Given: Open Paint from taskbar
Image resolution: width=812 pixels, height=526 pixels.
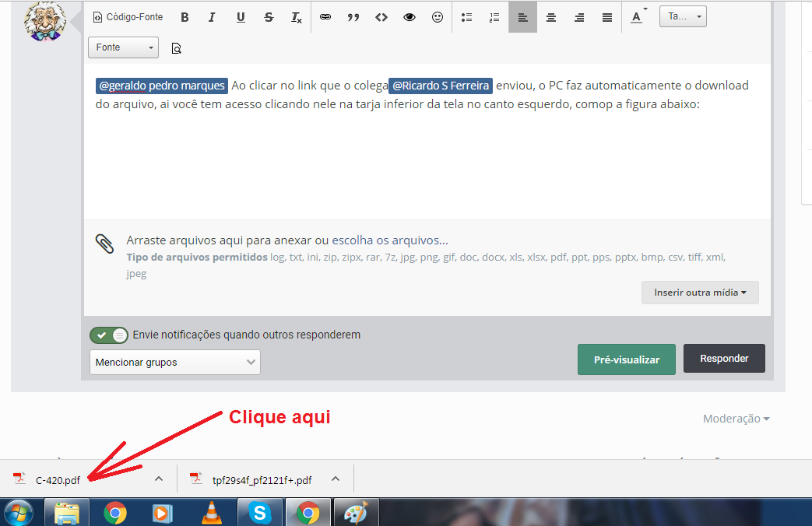Looking at the screenshot, I should click(357, 513).
